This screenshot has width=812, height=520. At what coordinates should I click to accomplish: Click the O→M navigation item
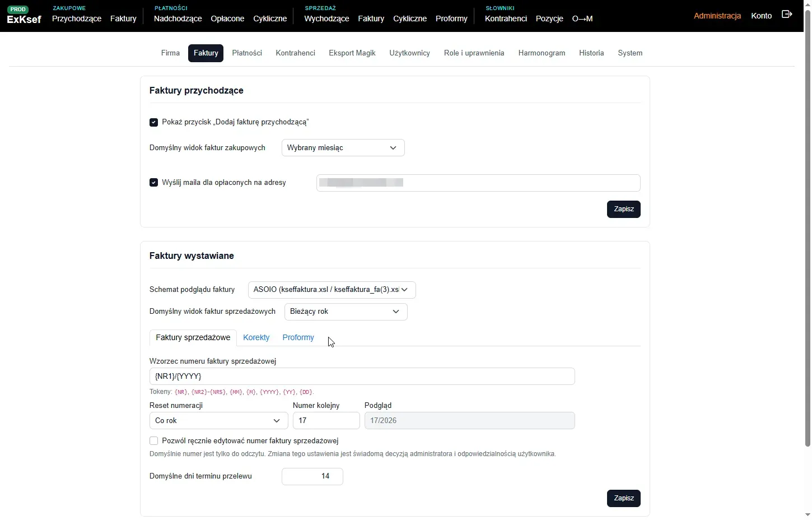582,18
